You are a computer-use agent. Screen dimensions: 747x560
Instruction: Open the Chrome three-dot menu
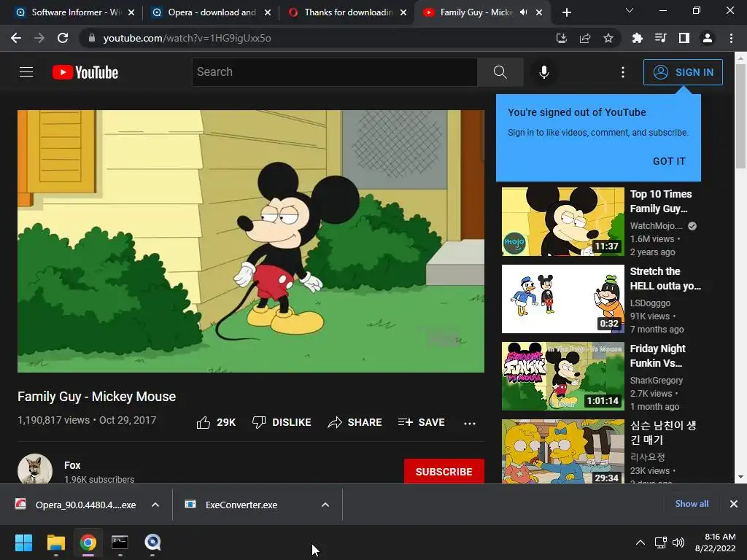pos(731,38)
